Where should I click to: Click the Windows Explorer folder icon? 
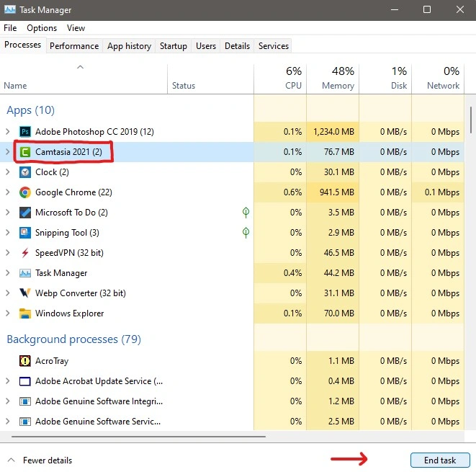point(25,313)
